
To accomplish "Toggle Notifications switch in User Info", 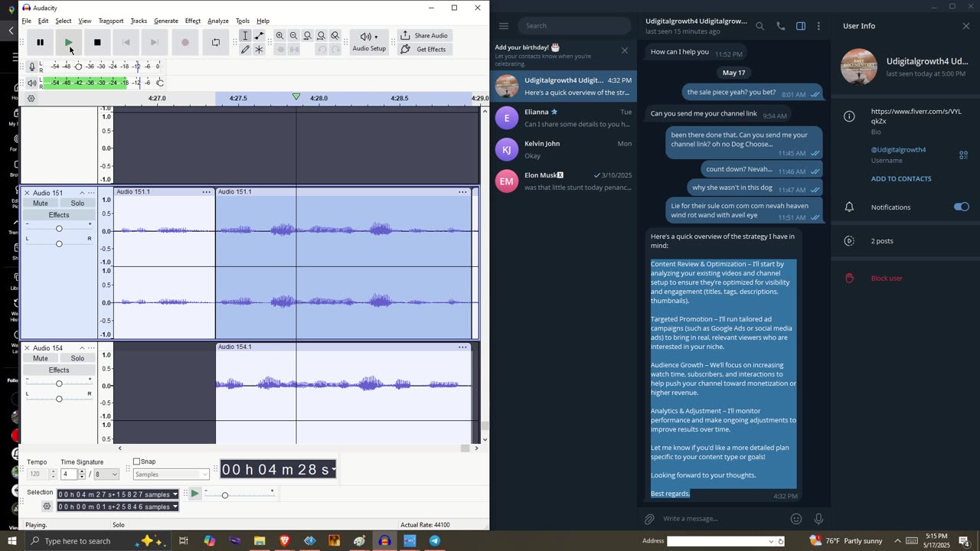I will [x=962, y=207].
